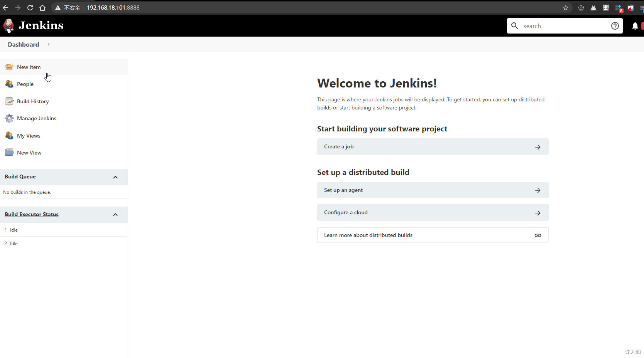Image resolution: width=644 pixels, height=358 pixels.
Task: Click the browser forward arrow
Action: pos(18,8)
